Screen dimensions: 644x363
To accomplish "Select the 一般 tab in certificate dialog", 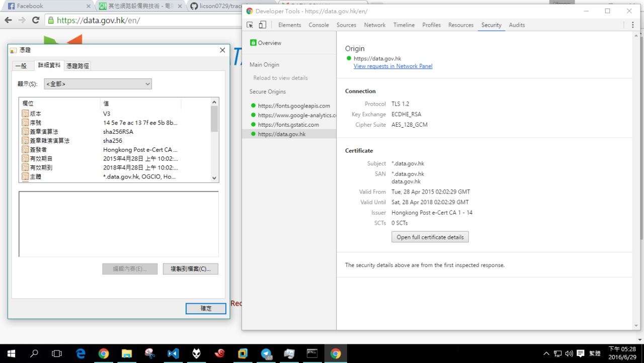I will tap(21, 66).
